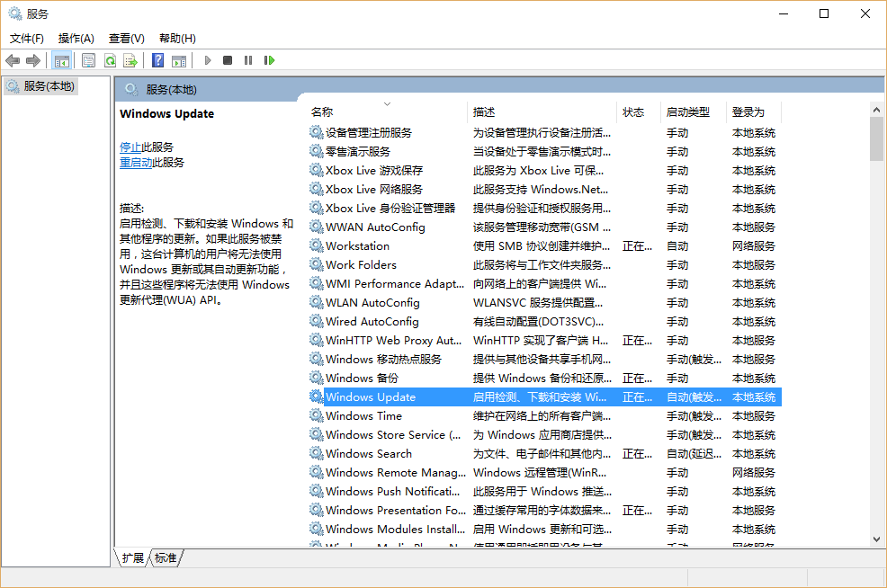Open the 查看(V) menu
Viewport: 887px width, 588px height.
click(x=127, y=39)
